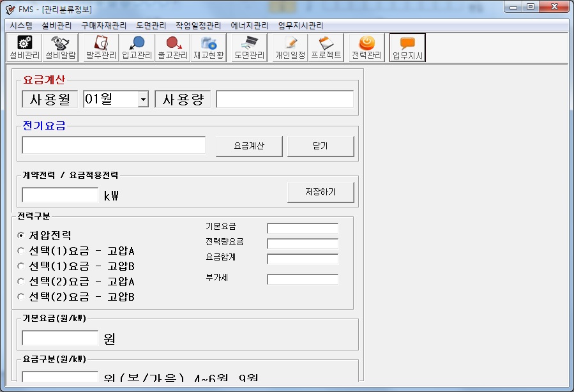The height and width of the screenshot is (392, 574).
Task: Expand the 사용월 month dropdown
Action: click(x=143, y=100)
